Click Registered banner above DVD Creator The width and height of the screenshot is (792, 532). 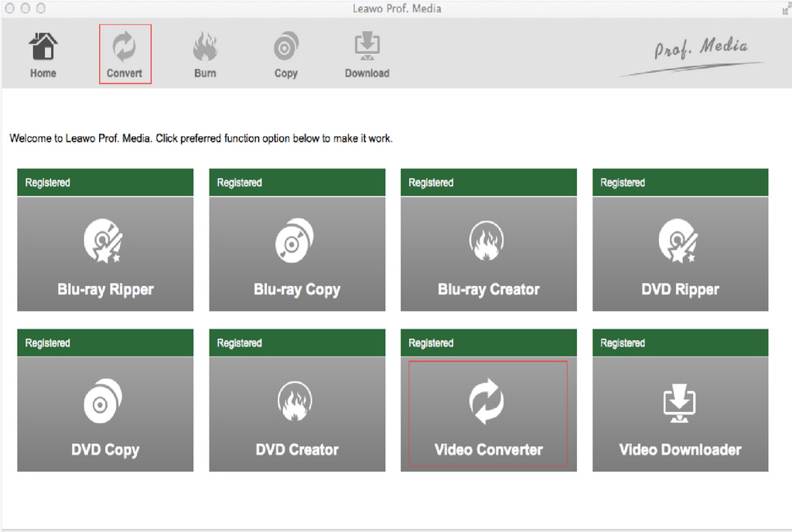click(x=297, y=343)
